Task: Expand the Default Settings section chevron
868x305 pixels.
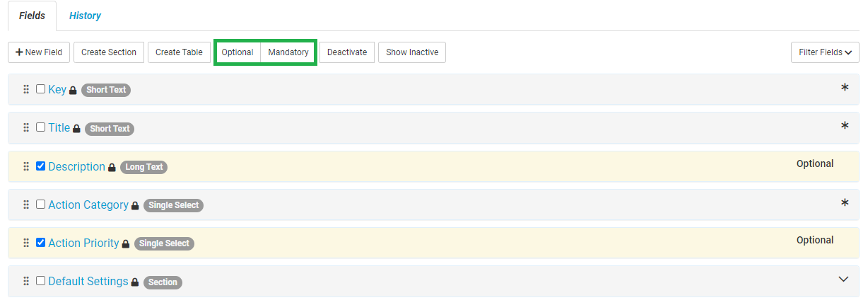Action: (843, 279)
